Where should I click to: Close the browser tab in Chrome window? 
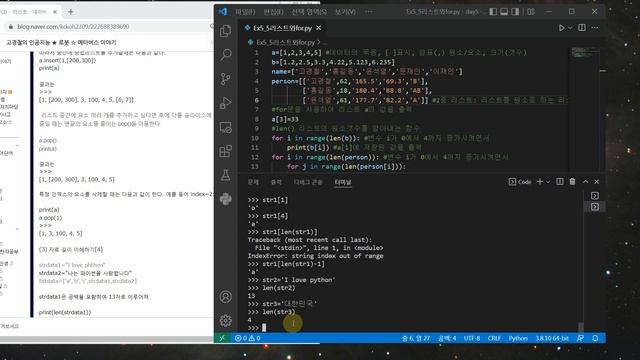[x=55, y=12]
